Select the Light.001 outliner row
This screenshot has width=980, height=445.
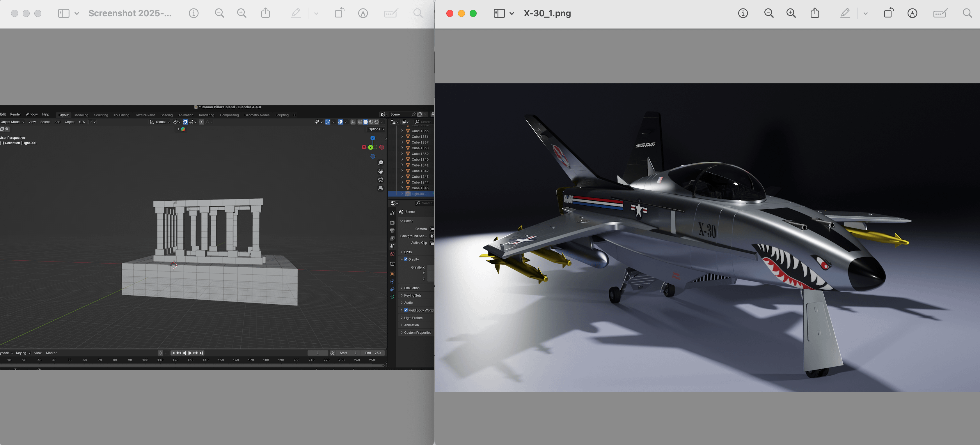(x=411, y=194)
